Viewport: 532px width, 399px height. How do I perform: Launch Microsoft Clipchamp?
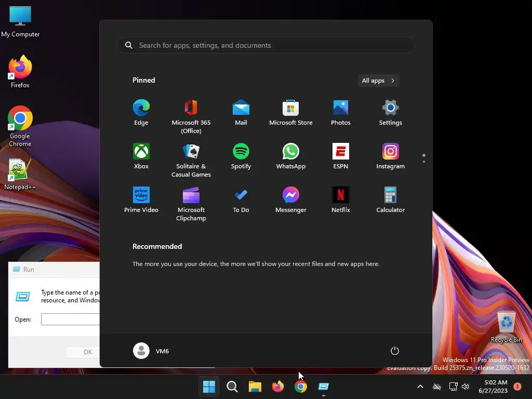[x=191, y=204]
